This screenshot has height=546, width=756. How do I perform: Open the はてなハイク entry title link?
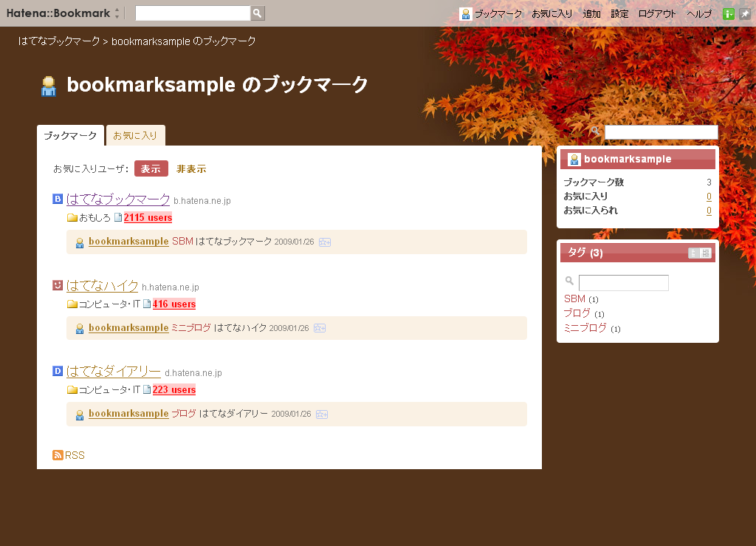(x=102, y=285)
